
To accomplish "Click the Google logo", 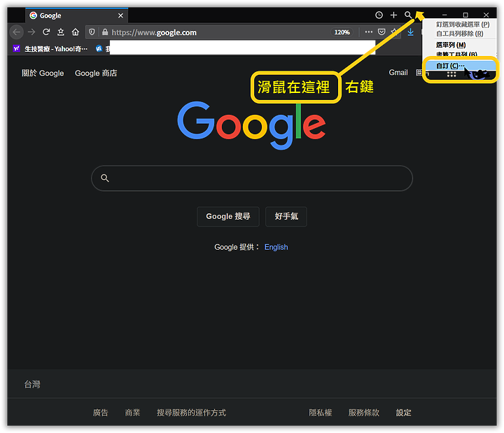I will tap(252, 125).
